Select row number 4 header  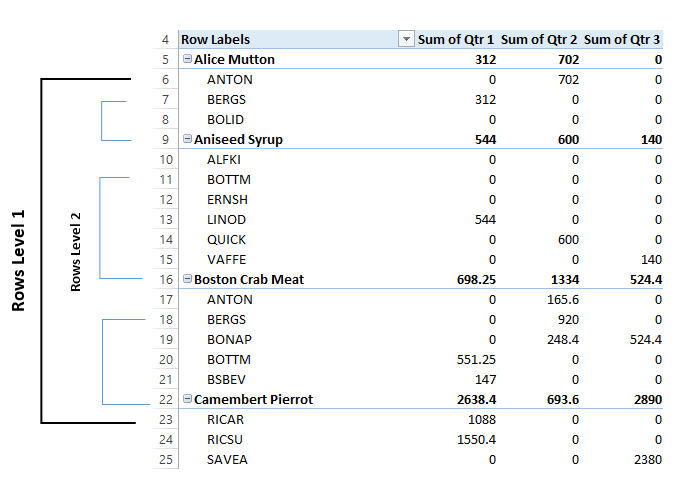[x=164, y=40]
